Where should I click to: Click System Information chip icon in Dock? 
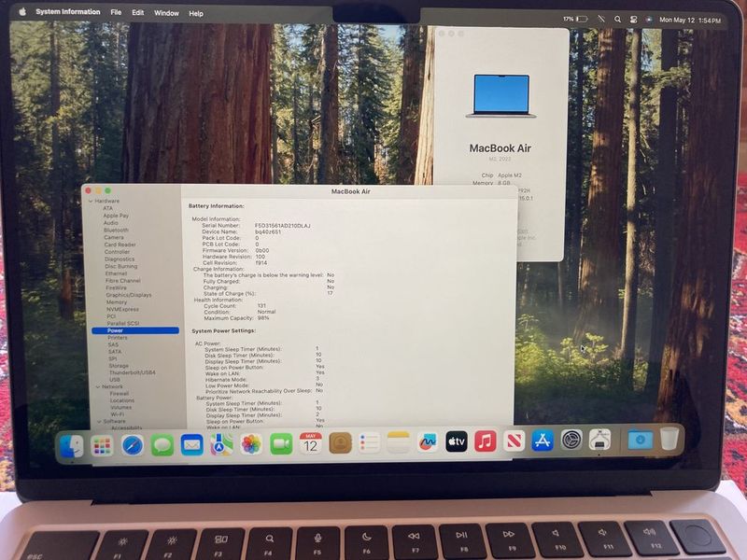599,440
